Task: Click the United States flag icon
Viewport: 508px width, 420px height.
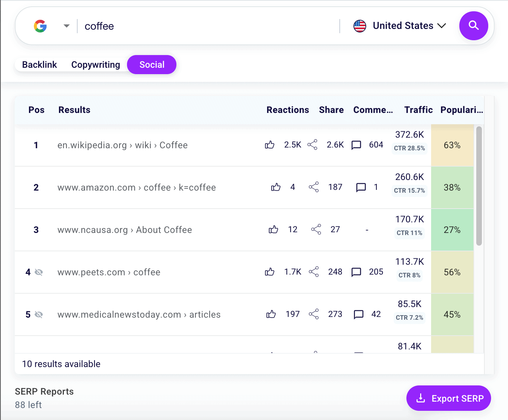Action: coord(360,26)
